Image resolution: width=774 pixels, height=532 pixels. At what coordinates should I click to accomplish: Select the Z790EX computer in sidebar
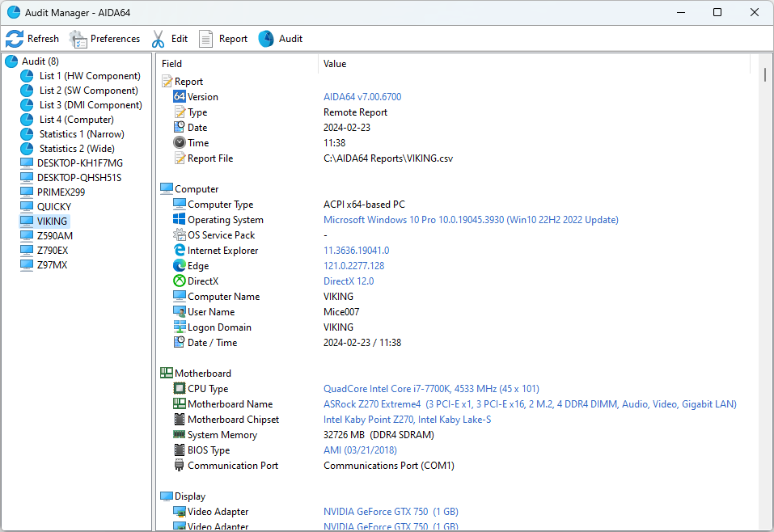(x=53, y=251)
